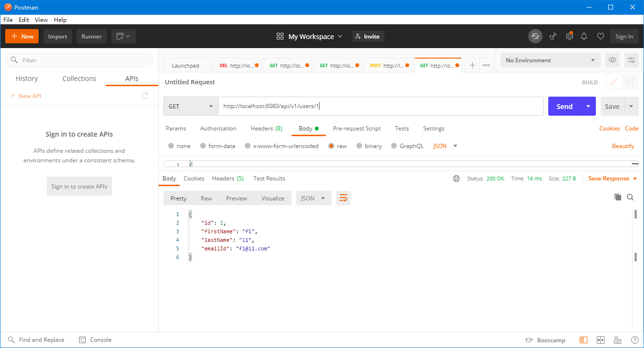The image size is (644, 348).
Task: Open the Console in status bar
Action: (95, 340)
